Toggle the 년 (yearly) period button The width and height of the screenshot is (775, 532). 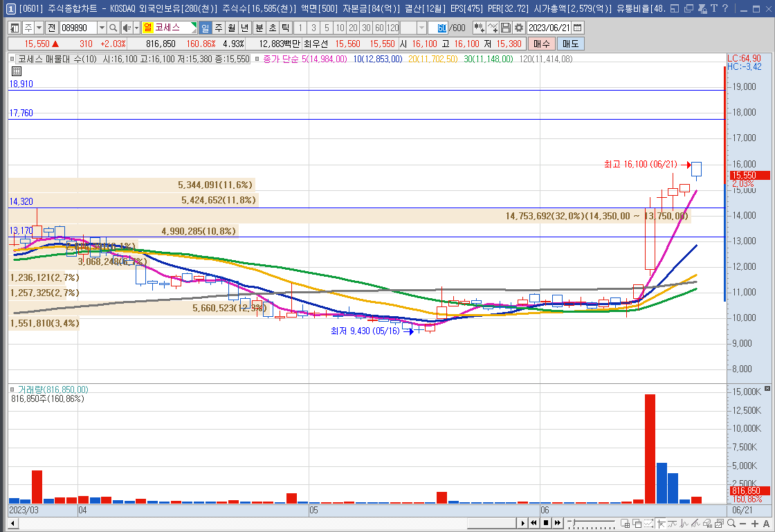point(245,28)
